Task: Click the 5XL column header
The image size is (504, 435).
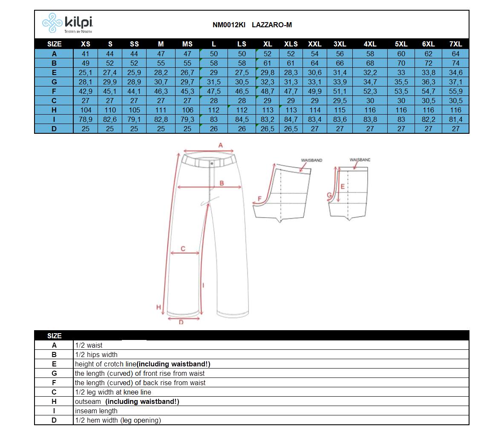Action: 401,44
